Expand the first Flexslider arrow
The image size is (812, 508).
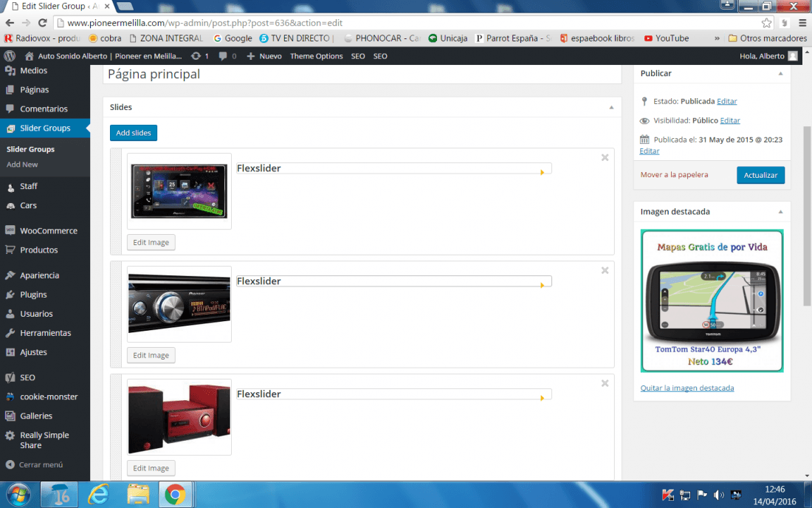pos(543,172)
